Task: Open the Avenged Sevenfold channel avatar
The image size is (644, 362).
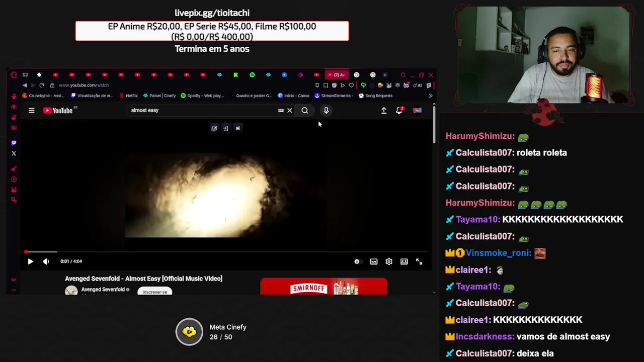Action: (71, 291)
